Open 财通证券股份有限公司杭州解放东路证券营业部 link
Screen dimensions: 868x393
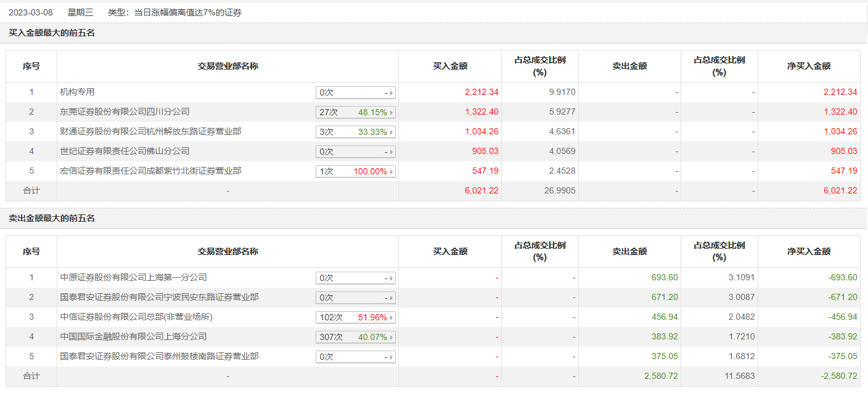pos(150,132)
